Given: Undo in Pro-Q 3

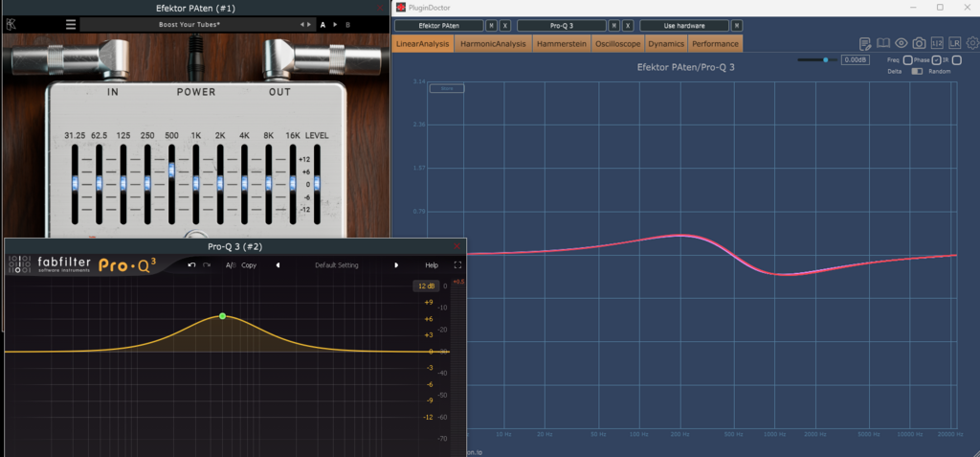Looking at the screenshot, I should 191,264.
